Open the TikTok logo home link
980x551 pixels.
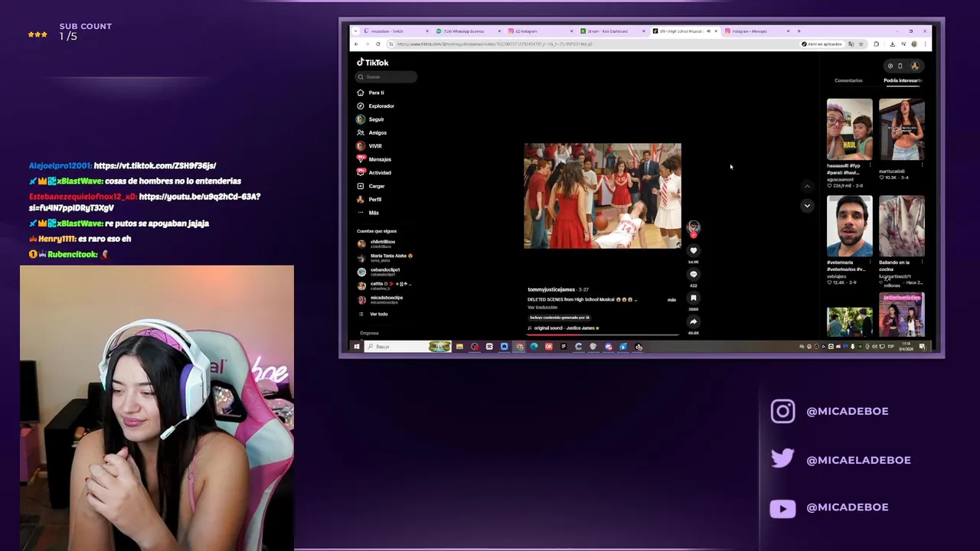373,63
